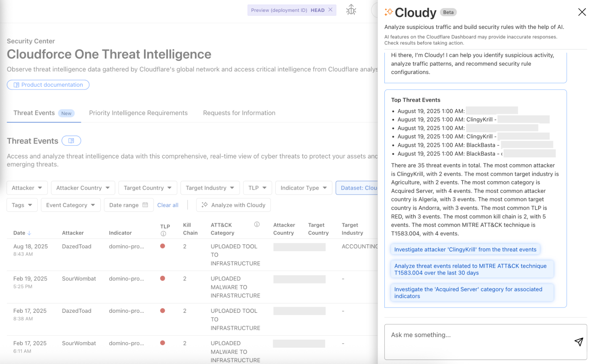
Task: Click the sparkle icon on Analyze with Cloudy
Action: tap(204, 205)
